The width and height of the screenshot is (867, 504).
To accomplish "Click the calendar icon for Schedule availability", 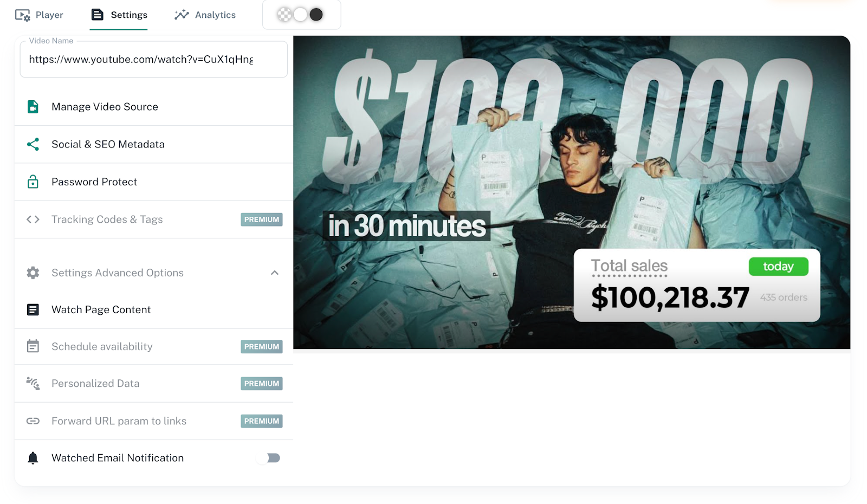I will tap(33, 346).
